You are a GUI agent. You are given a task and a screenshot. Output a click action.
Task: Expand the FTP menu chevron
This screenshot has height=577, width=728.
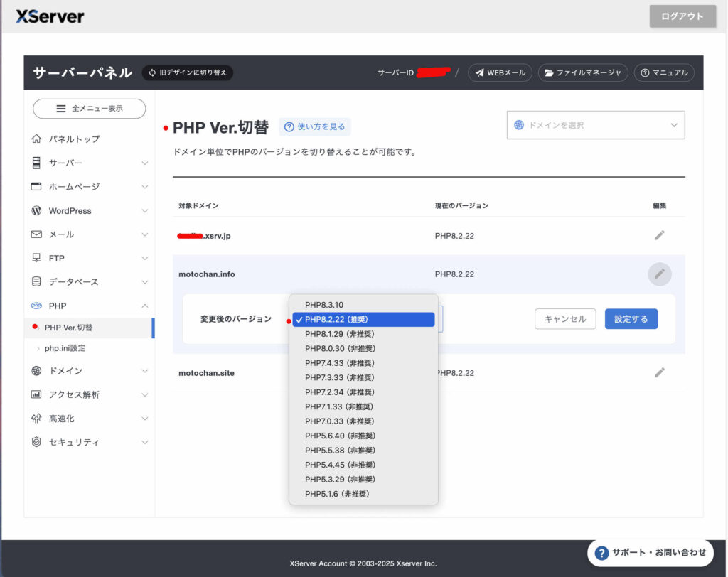coord(145,258)
